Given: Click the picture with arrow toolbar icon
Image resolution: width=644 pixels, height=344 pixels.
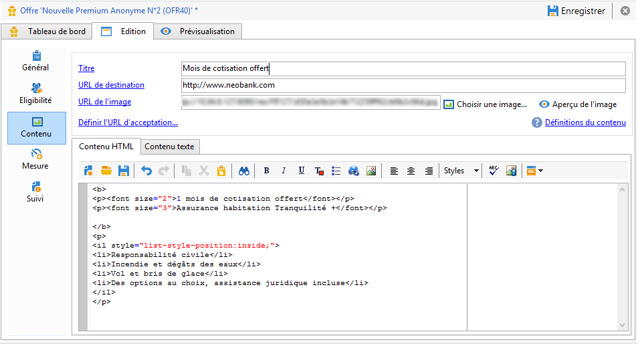Looking at the screenshot, I should click(512, 171).
